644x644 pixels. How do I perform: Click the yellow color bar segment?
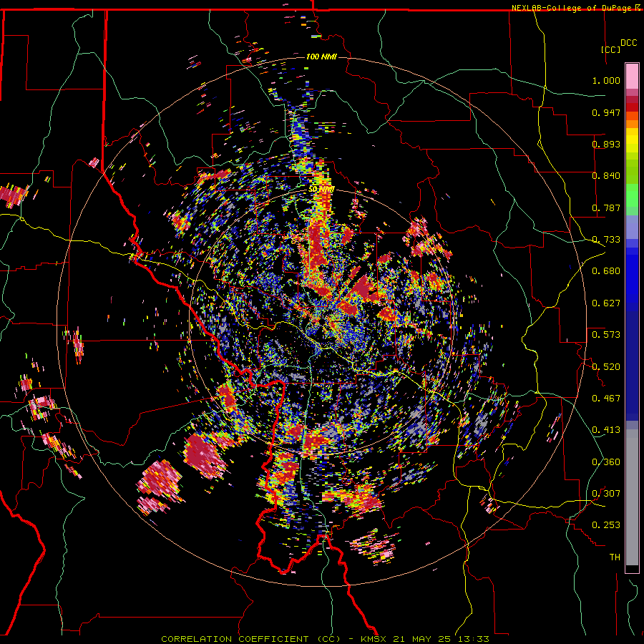point(632,141)
